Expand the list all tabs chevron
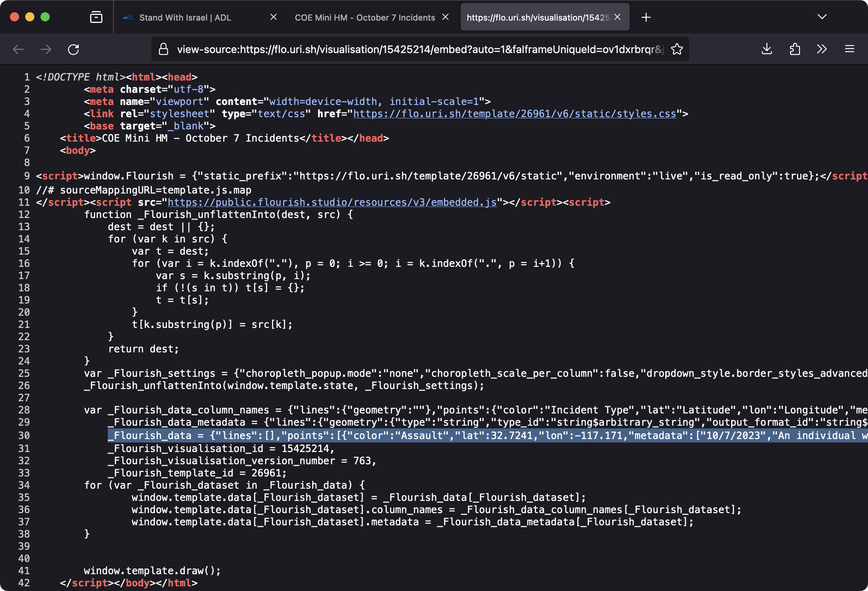This screenshot has width=868, height=591. point(822,17)
